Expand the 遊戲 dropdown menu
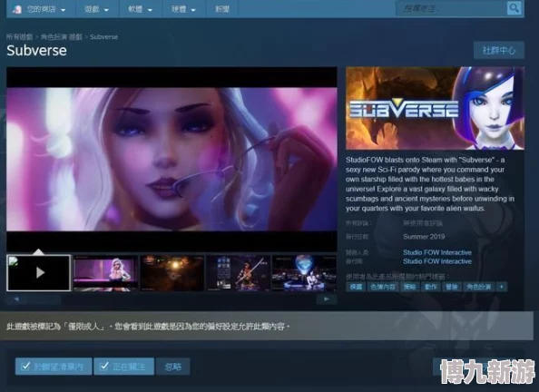539x392 pixels. coord(96,9)
